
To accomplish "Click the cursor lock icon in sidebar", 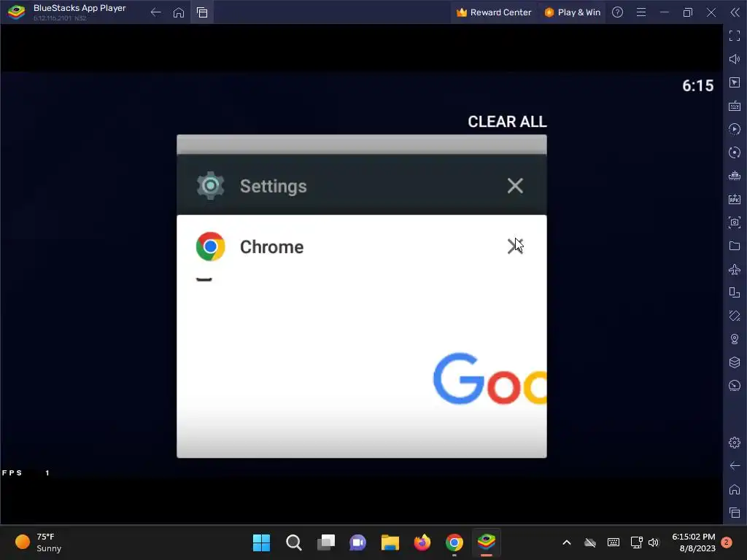I will coord(735,82).
